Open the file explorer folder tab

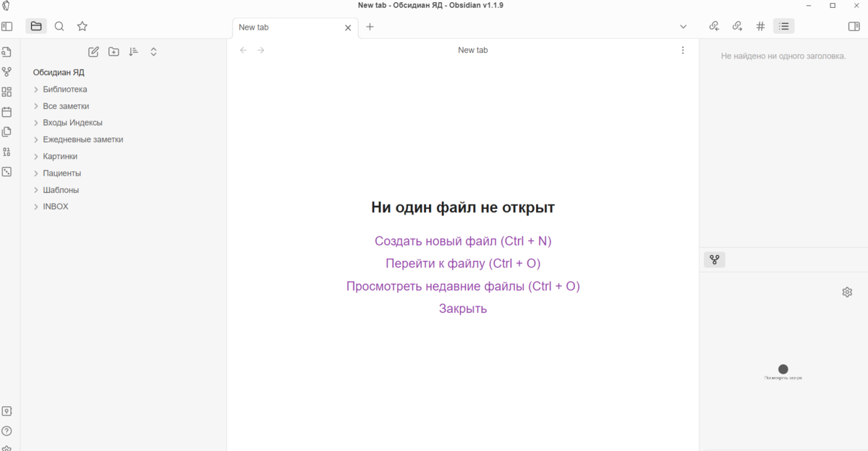(x=36, y=27)
